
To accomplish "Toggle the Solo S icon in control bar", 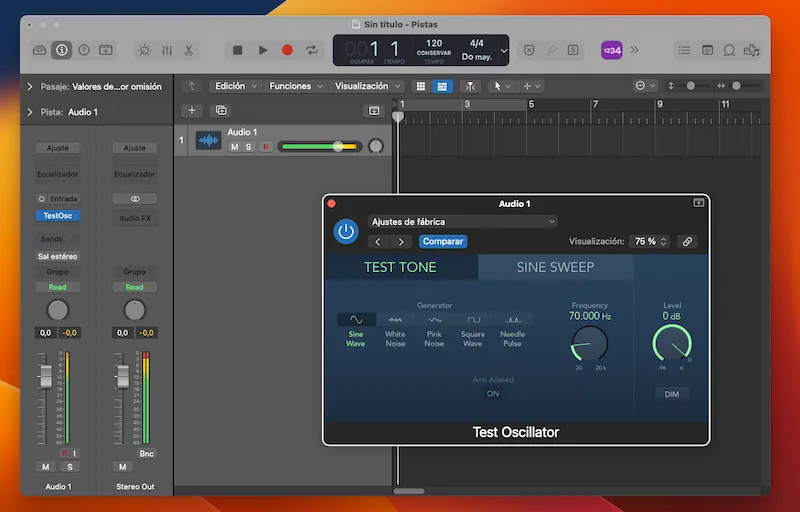I will pyautogui.click(x=573, y=50).
